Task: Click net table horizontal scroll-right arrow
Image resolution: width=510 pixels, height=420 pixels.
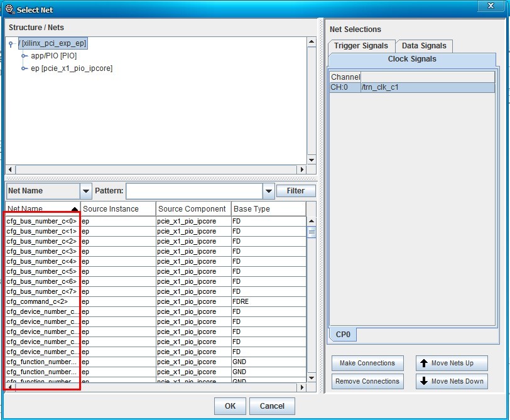Action: [x=302, y=387]
